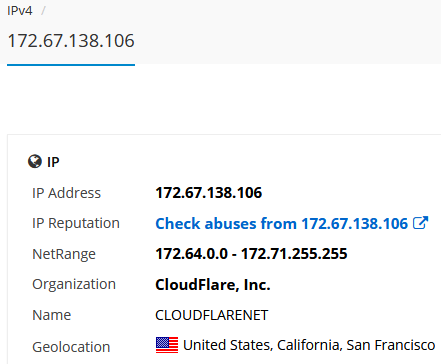
Task: Select the Organization value CloudFlare, Inc.
Action: tap(213, 285)
